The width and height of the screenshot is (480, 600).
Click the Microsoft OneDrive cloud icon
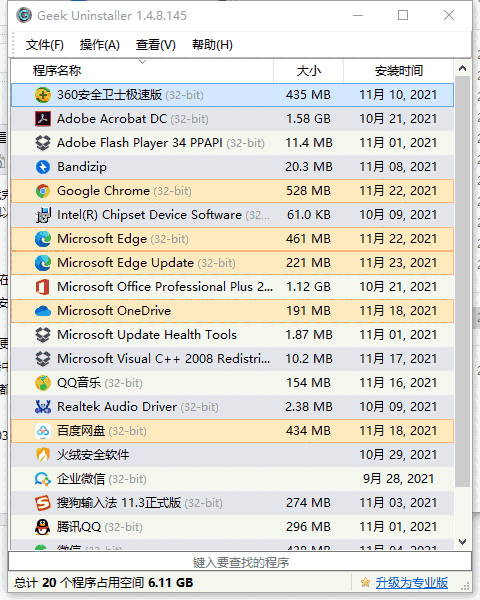tap(43, 311)
